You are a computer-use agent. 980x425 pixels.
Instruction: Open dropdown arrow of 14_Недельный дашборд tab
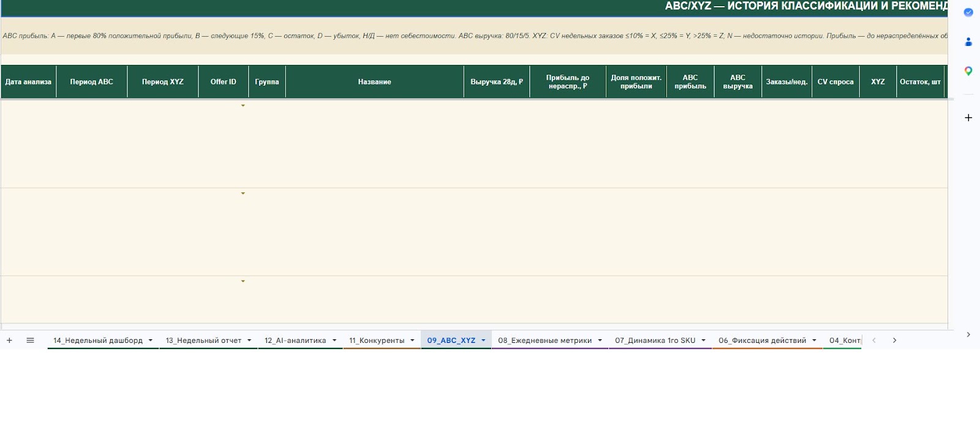coord(151,340)
